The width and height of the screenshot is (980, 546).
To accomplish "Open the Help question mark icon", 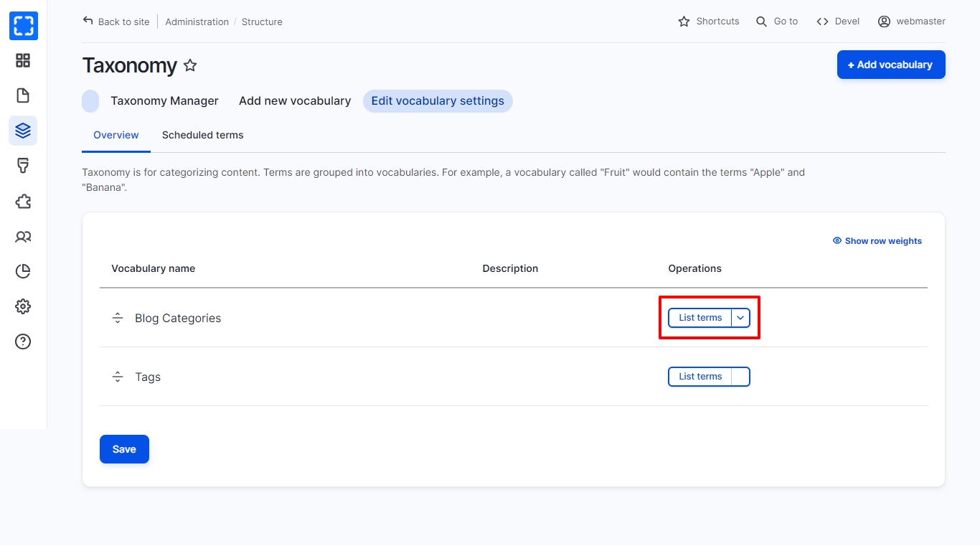I will pos(23,342).
